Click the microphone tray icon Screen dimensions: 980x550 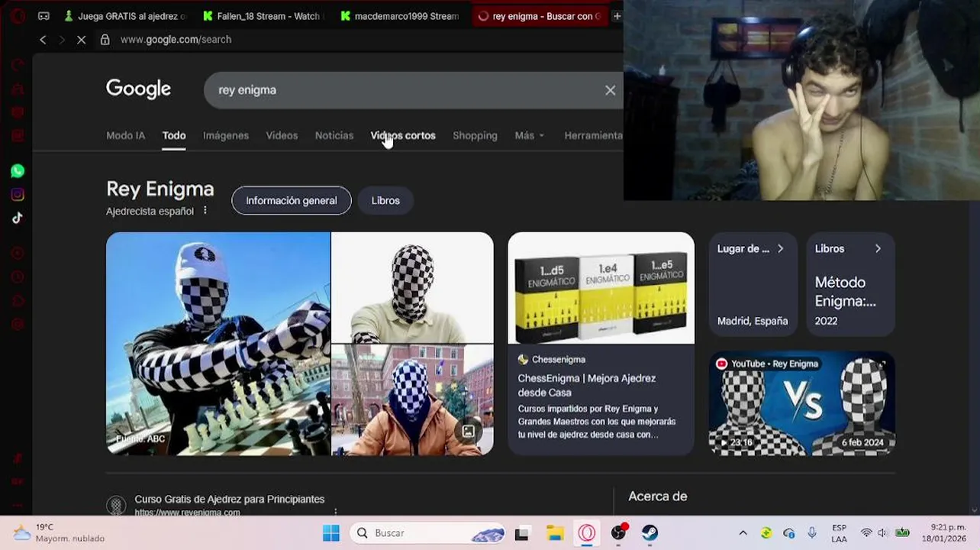(812, 532)
